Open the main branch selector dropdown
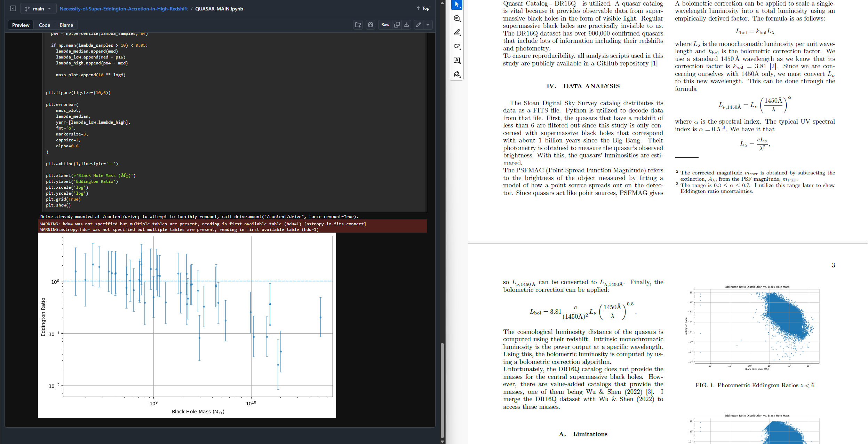 coord(38,9)
